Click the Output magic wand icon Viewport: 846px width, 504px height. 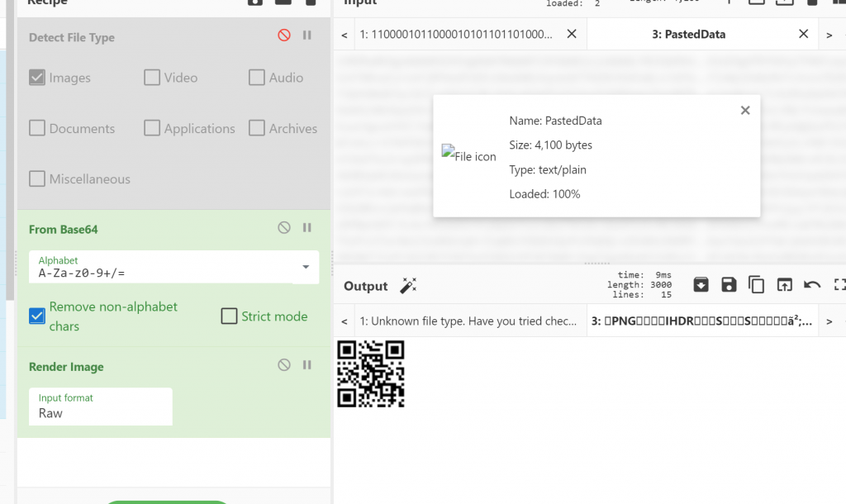coord(408,285)
